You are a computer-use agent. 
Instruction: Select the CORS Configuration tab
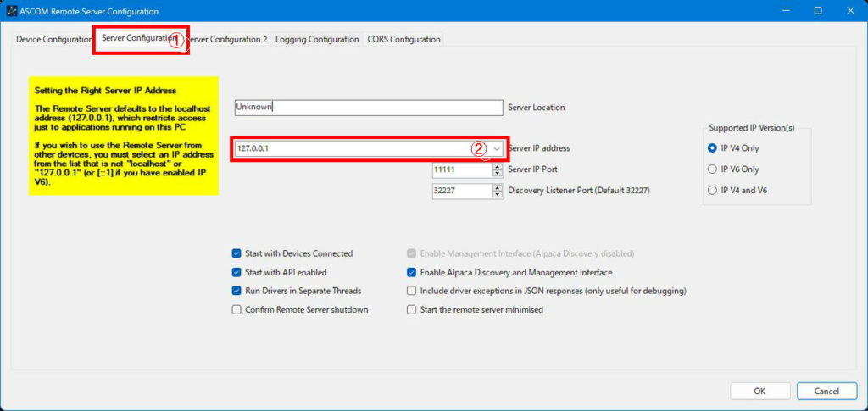(x=403, y=40)
